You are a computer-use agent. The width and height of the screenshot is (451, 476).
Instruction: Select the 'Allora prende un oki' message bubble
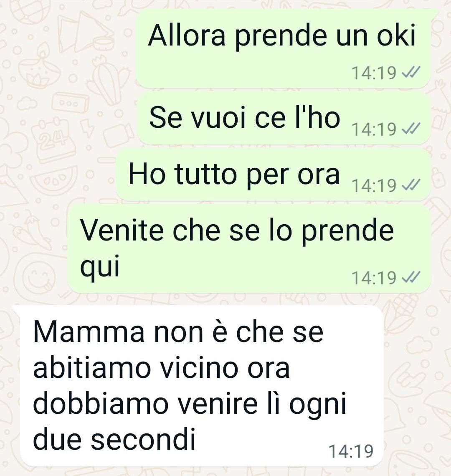coord(284,48)
